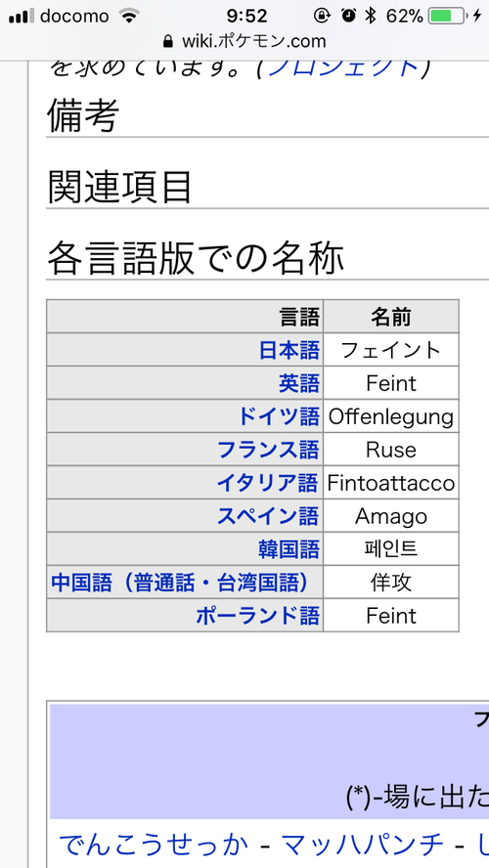Open the イタリア語 language link

267,483
